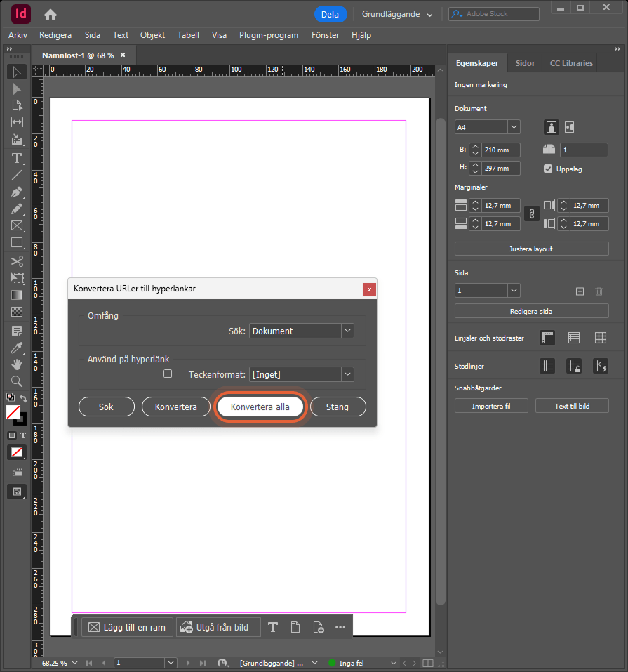Show baseline grid icon
The height and width of the screenshot is (672, 628).
pyautogui.click(x=573, y=338)
